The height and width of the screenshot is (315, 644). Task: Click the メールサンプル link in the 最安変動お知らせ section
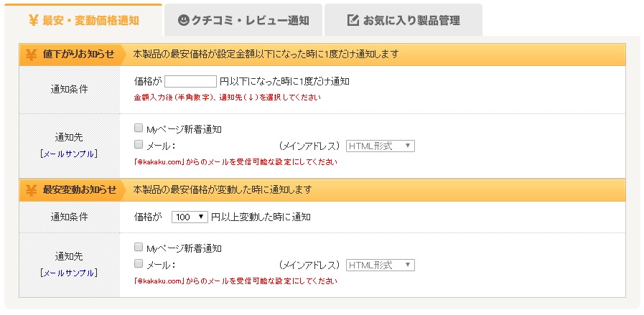pos(69,273)
